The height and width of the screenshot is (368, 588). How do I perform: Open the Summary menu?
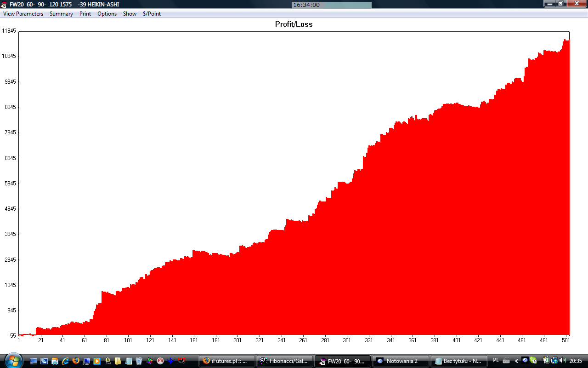(61, 14)
